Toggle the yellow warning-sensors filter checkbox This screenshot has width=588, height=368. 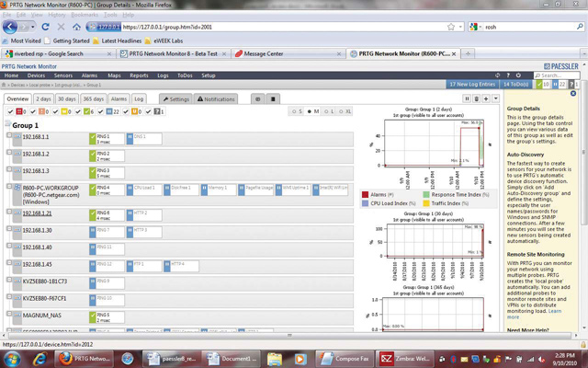click(x=55, y=111)
